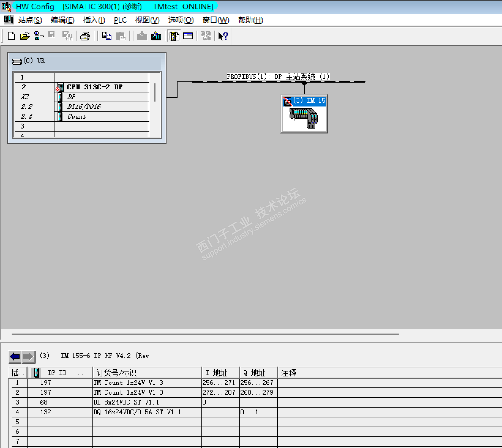This screenshot has width=502, height=448.
Task: Click the blue back arrow button
Action: (x=15, y=357)
